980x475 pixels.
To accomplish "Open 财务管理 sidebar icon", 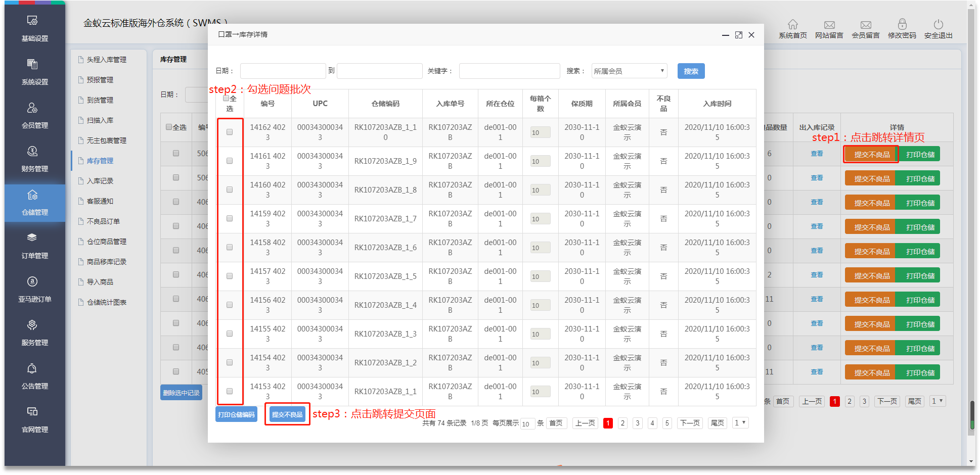I will click(x=32, y=152).
